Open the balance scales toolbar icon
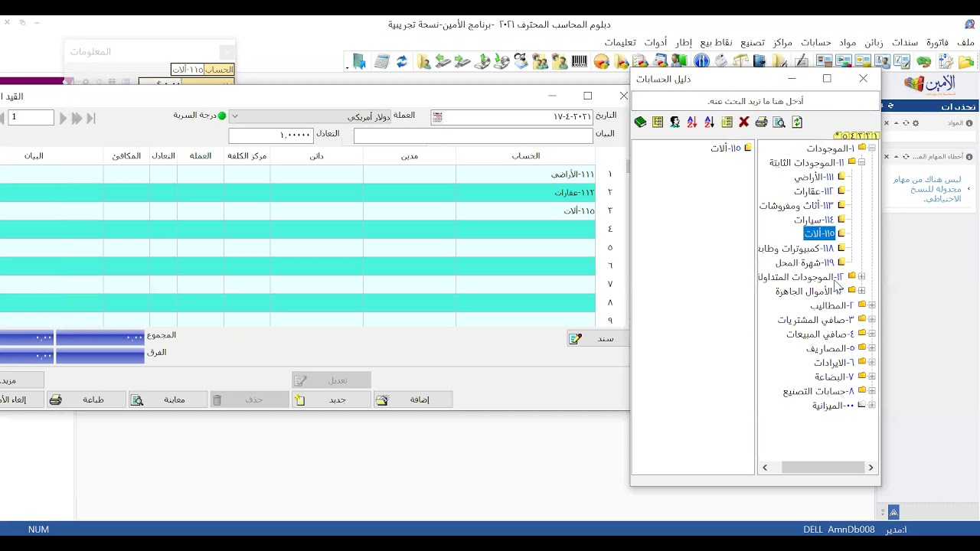Image resolution: width=980 pixels, height=551 pixels. (x=740, y=61)
